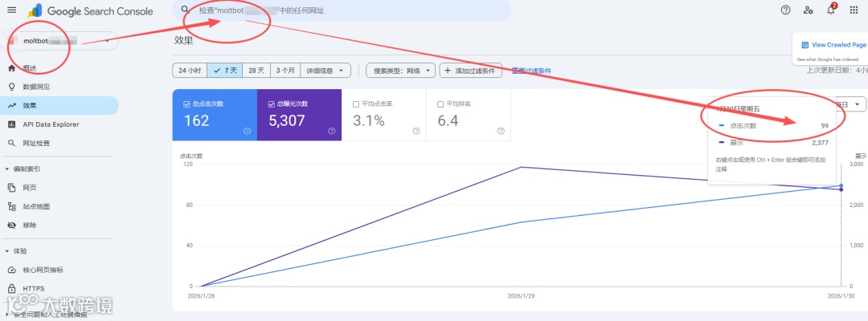Click the 效果 trend line icon

coord(11,105)
